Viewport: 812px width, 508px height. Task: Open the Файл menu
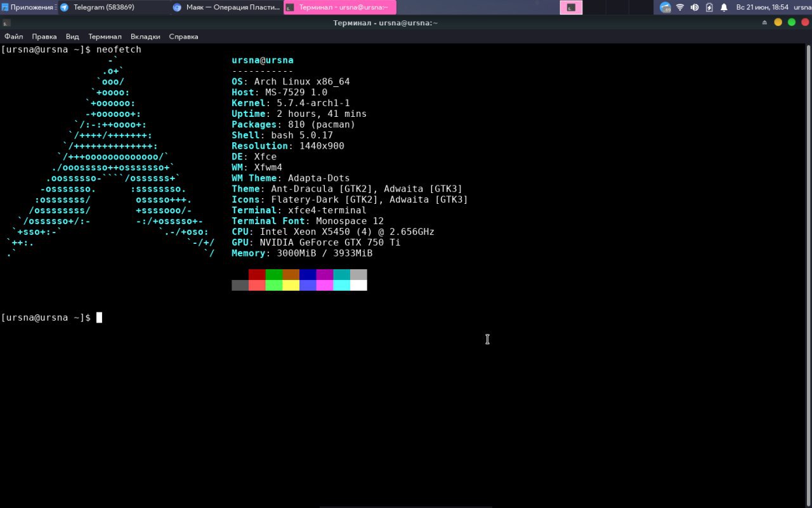coord(13,36)
